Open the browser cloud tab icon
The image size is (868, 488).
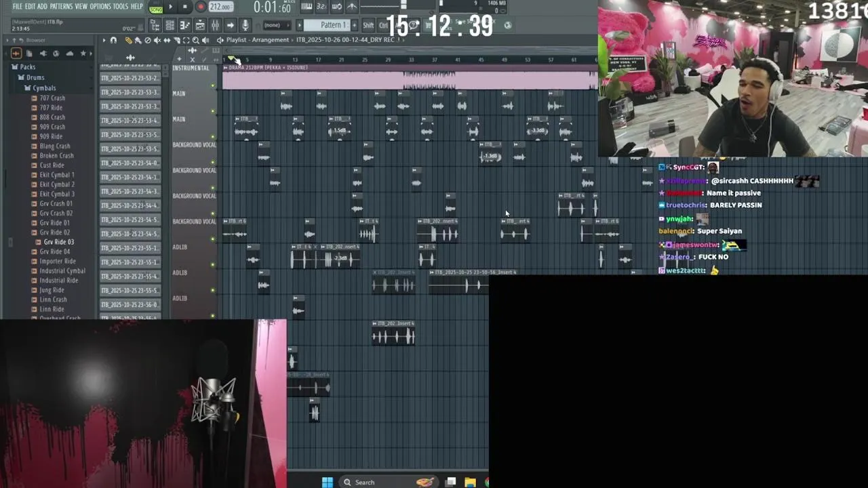tap(69, 54)
